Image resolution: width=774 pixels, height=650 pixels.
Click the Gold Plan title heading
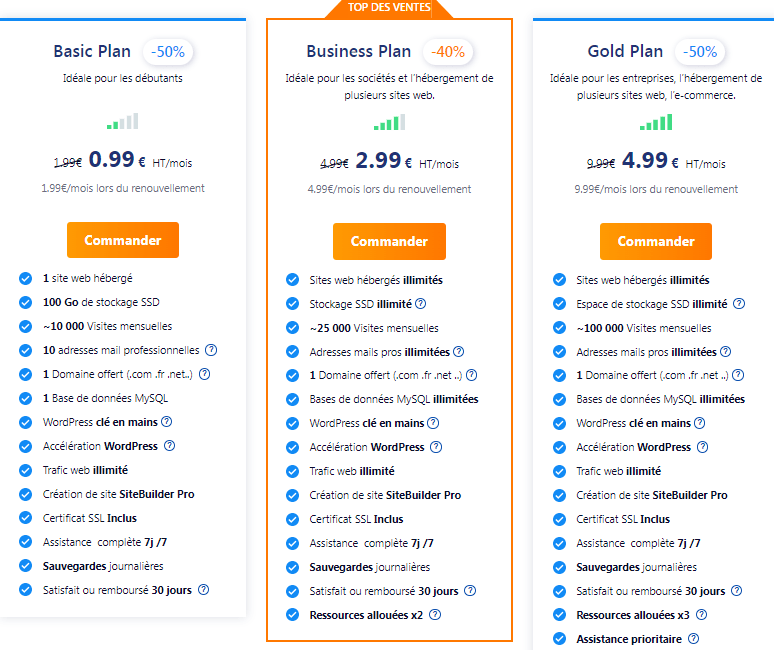point(625,51)
